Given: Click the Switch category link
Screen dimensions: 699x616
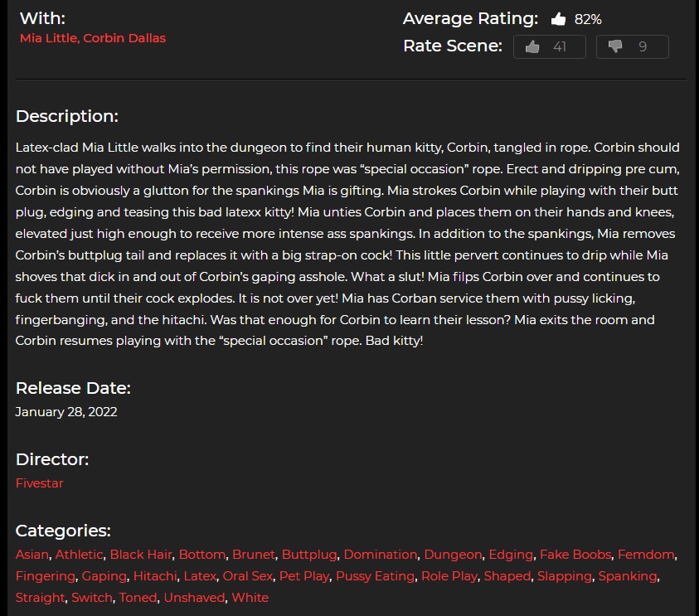Looking at the screenshot, I should pyautogui.click(x=91, y=597).
